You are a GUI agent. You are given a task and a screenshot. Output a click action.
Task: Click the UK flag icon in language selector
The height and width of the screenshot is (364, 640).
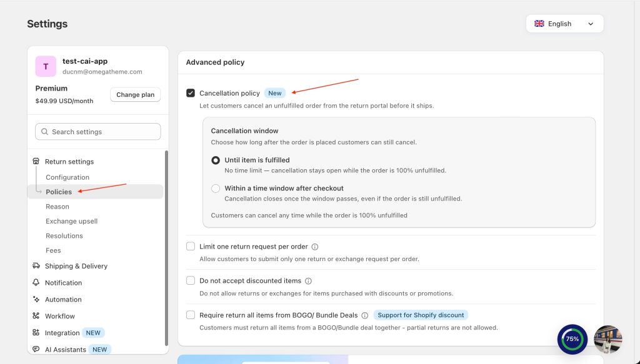tap(539, 24)
